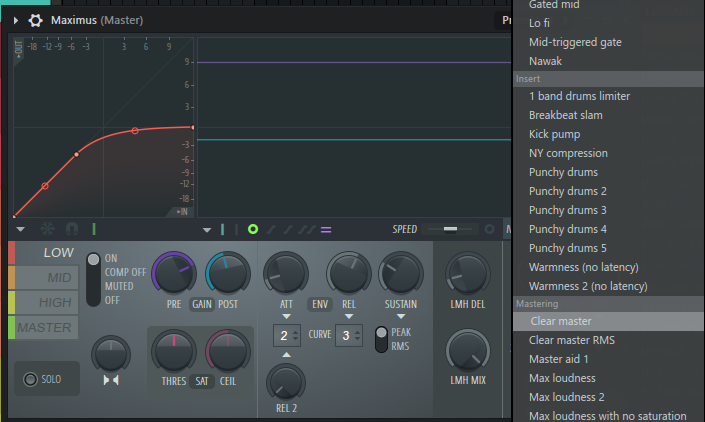
Task: Click the LMH DEL knob
Action: pyautogui.click(x=468, y=273)
